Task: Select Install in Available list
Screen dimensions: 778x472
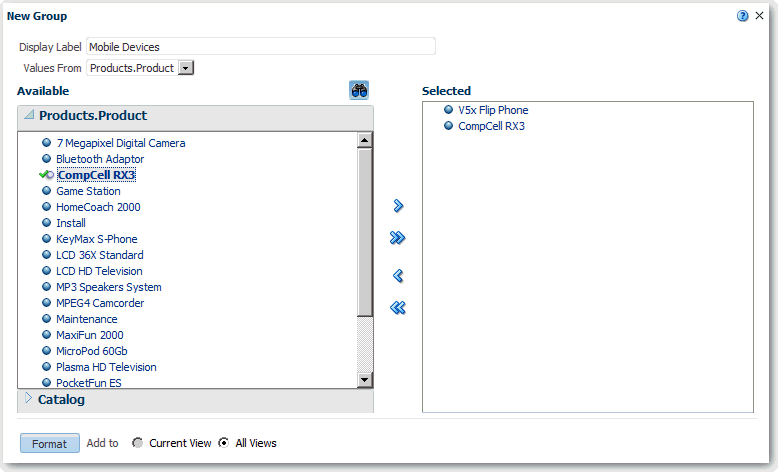Action: point(70,223)
